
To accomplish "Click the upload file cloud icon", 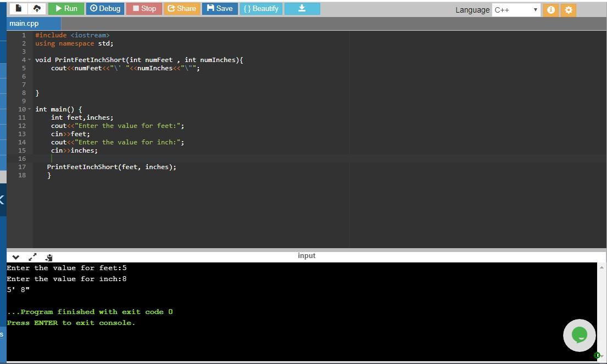I will tap(37, 8).
